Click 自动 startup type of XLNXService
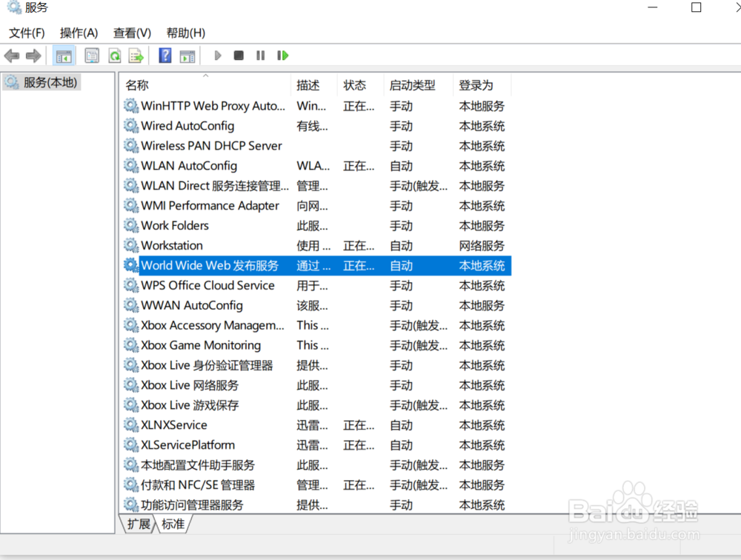 click(401, 425)
